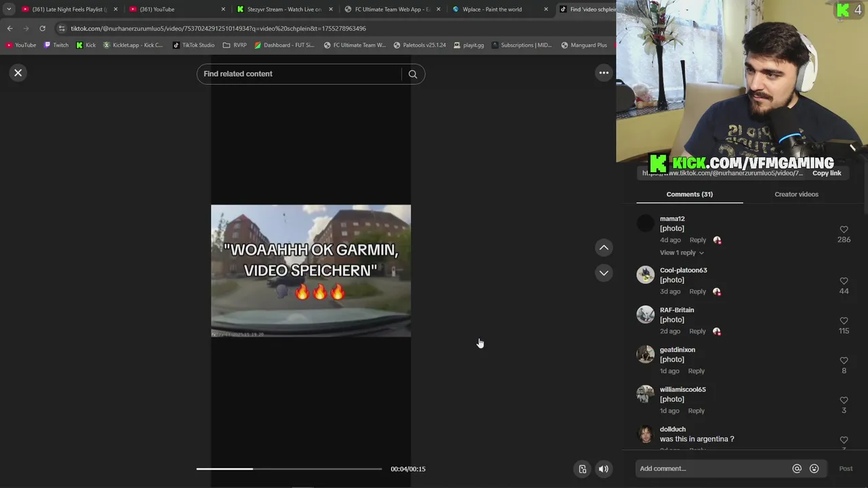
Task: Like Cool-platoon63's comment with the heart
Action: click(844, 281)
